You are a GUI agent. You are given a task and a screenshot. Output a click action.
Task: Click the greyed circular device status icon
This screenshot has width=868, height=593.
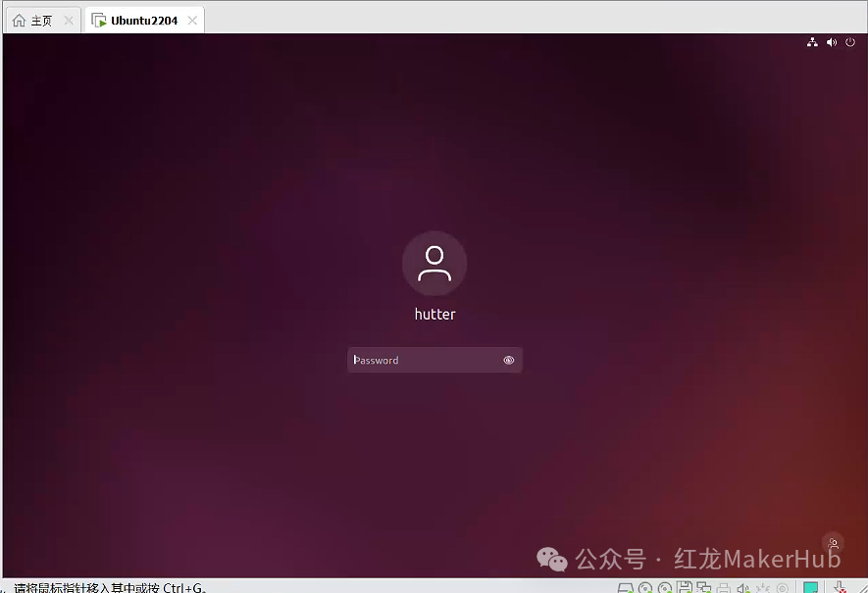click(783, 588)
